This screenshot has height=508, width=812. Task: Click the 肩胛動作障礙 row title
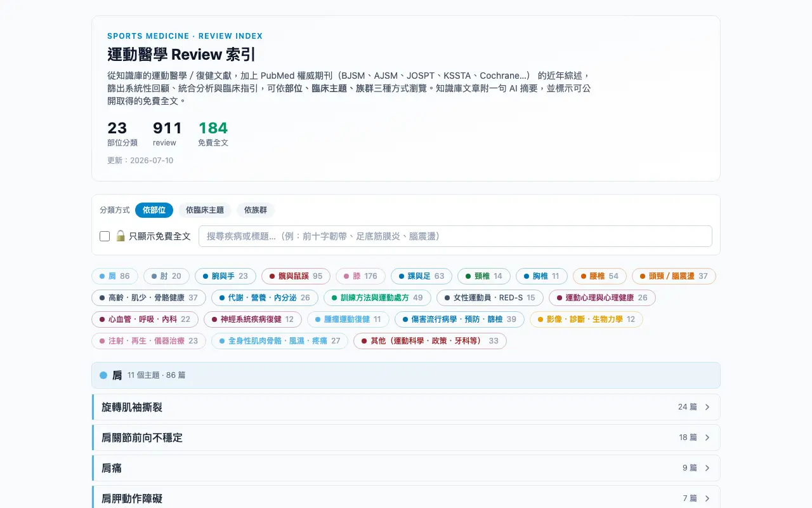[132, 498]
